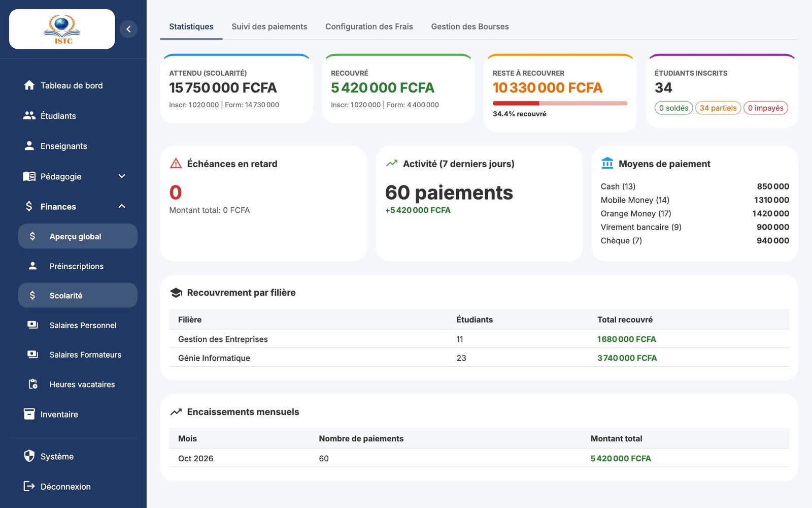Expand the Pédagogie menu chevron

122,176
